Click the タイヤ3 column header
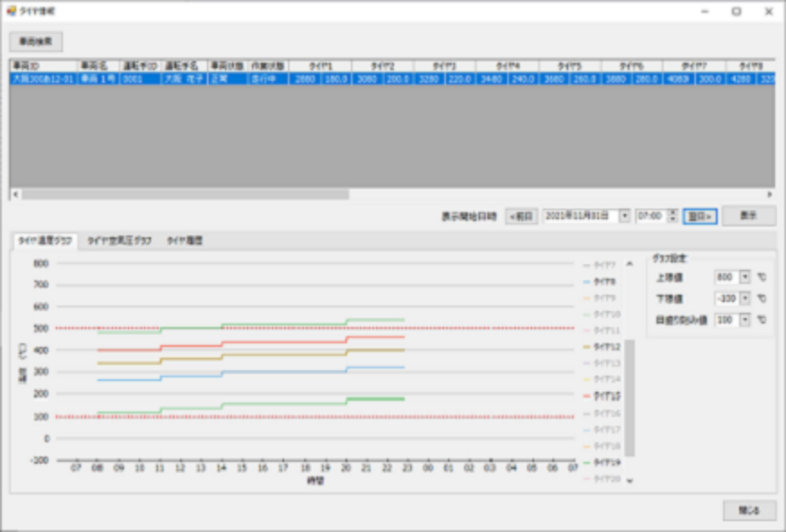786x532 pixels. point(444,66)
